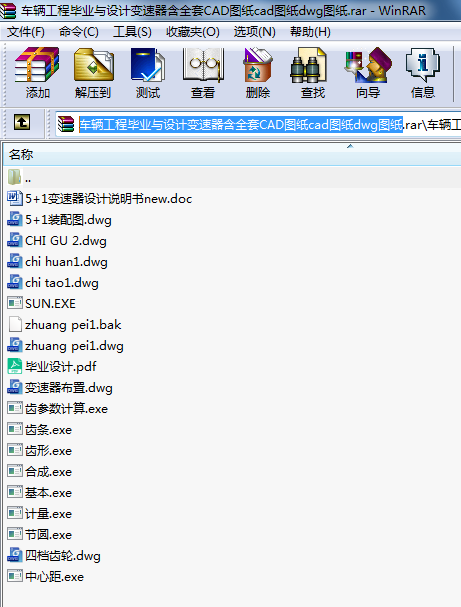Run the 测试 (Test) archive tool
Image resolution: width=461 pixels, height=607 pixels.
coord(147,73)
